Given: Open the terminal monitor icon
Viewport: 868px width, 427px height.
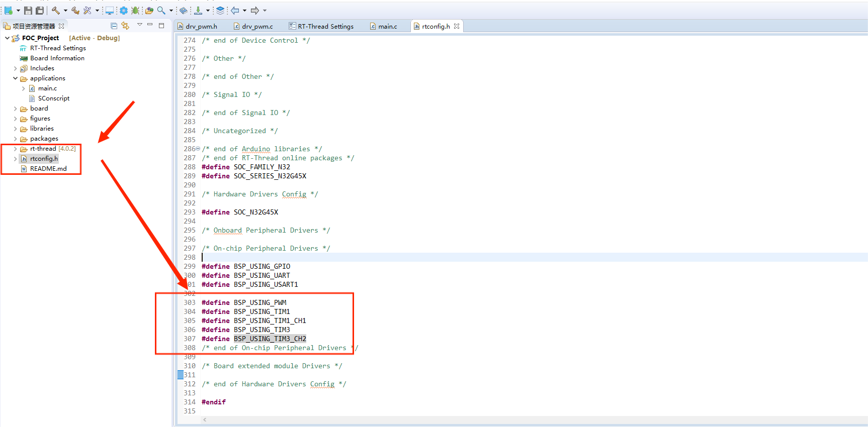Looking at the screenshot, I should [x=110, y=10].
